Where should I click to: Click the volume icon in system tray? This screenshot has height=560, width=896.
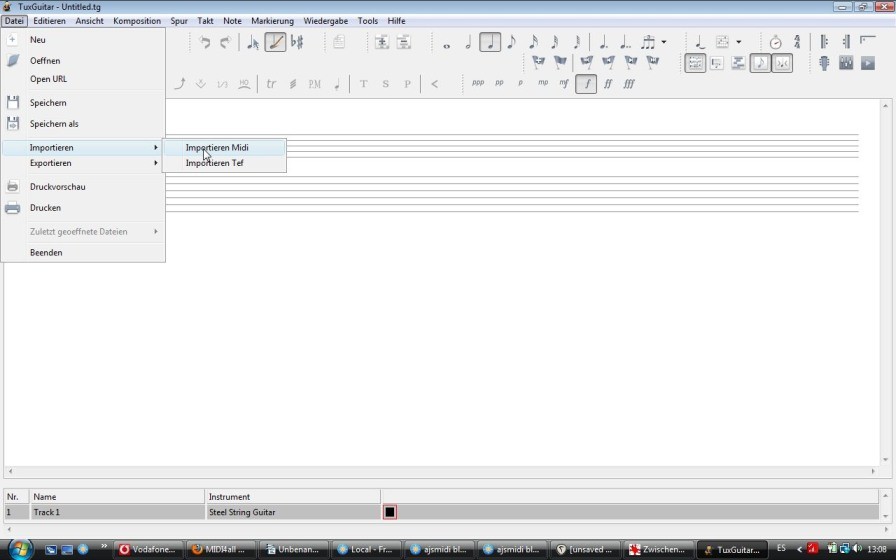click(x=856, y=549)
